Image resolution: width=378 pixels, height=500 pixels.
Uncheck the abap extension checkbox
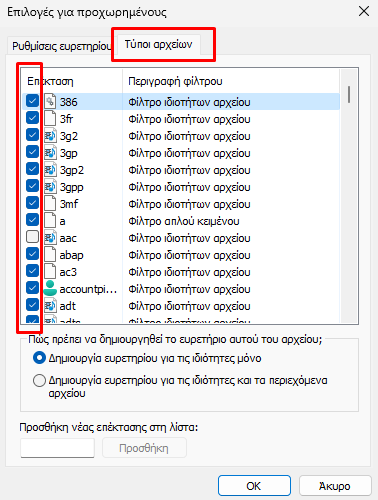[32, 254]
